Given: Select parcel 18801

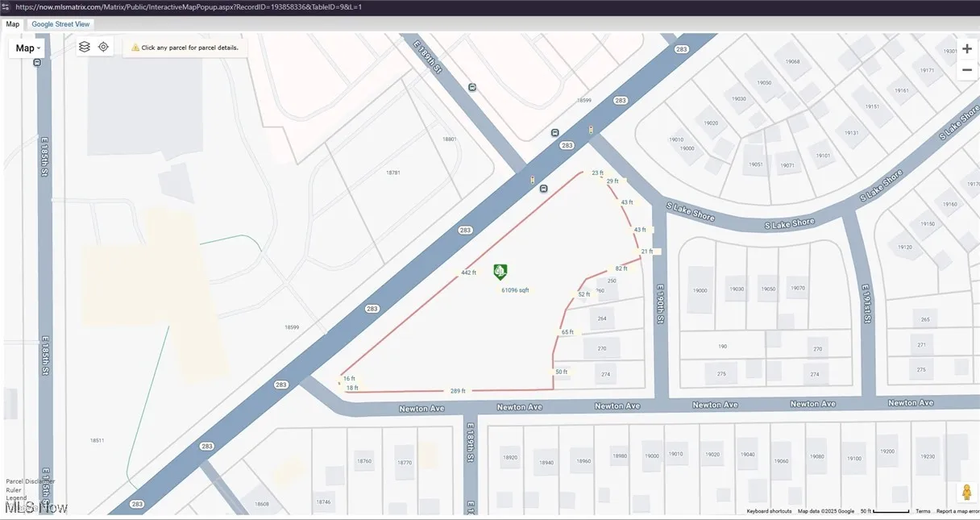Looking at the screenshot, I should tap(450, 139).
